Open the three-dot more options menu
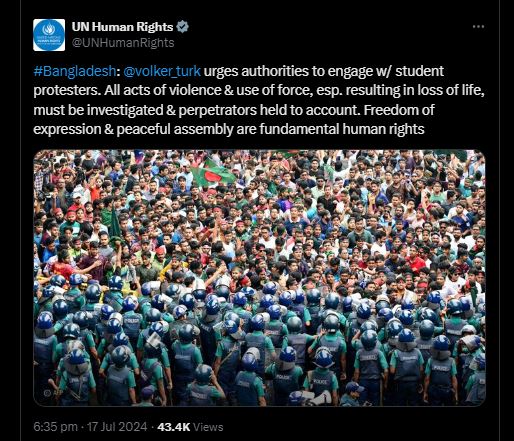This screenshot has width=514, height=441. pos(478,26)
